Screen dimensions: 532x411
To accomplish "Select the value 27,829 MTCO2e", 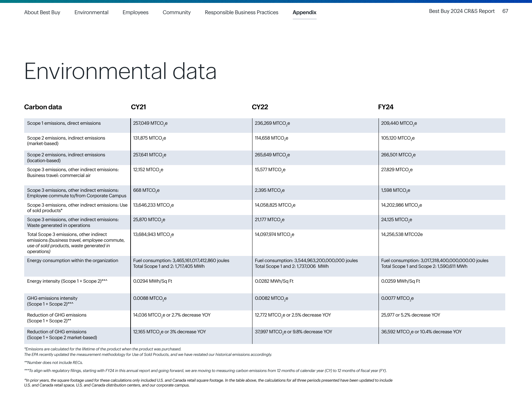I will pos(397,170).
